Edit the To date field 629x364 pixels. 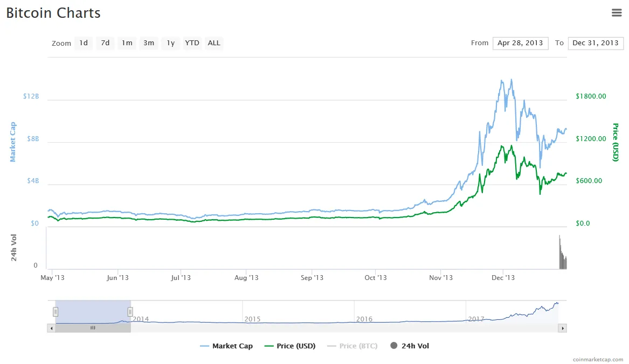[x=595, y=43]
